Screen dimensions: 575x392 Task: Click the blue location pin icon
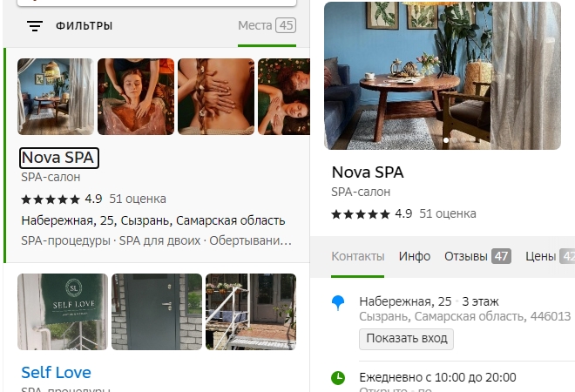pyautogui.click(x=338, y=303)
